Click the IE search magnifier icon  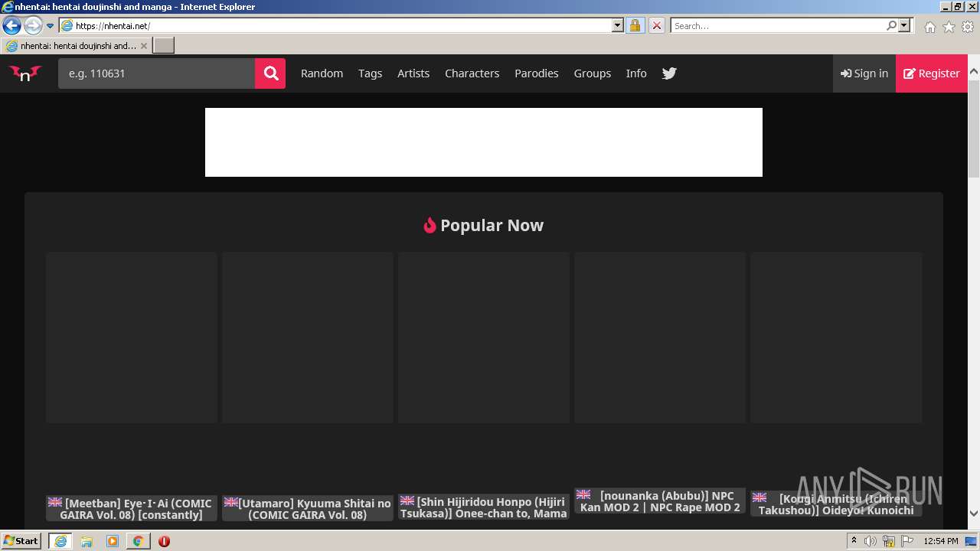[891, 25]
